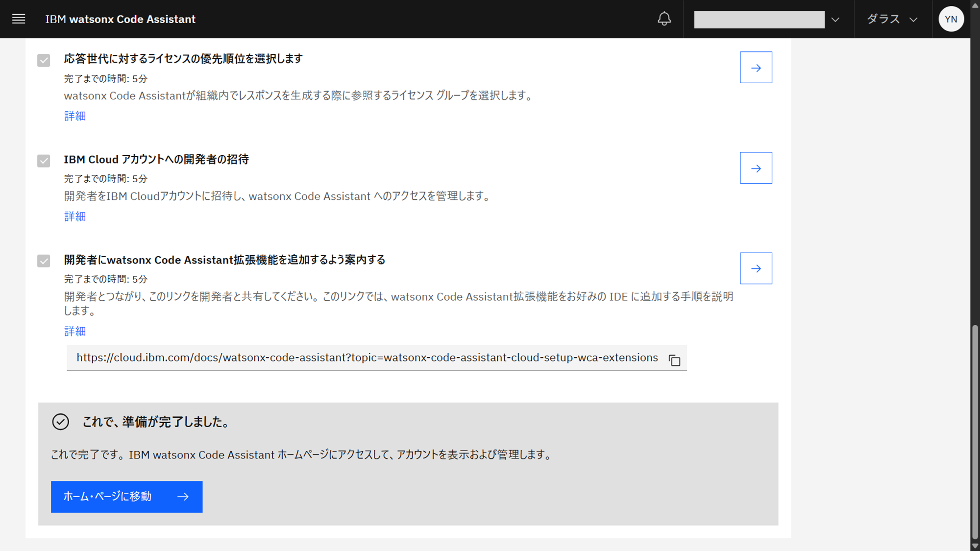
Task: Copy the extensions setup URL
Action: [x=674, y=360]
